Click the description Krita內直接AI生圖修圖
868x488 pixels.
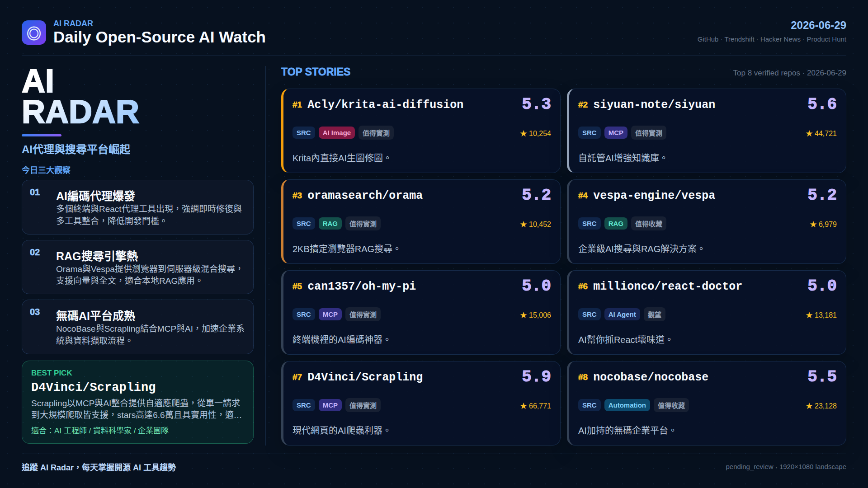[x=341, y=158]
